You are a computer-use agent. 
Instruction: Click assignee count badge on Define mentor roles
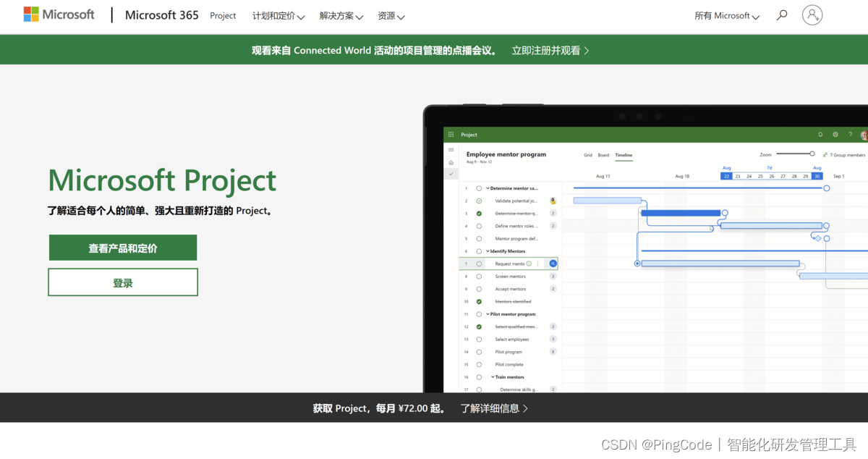553,226
